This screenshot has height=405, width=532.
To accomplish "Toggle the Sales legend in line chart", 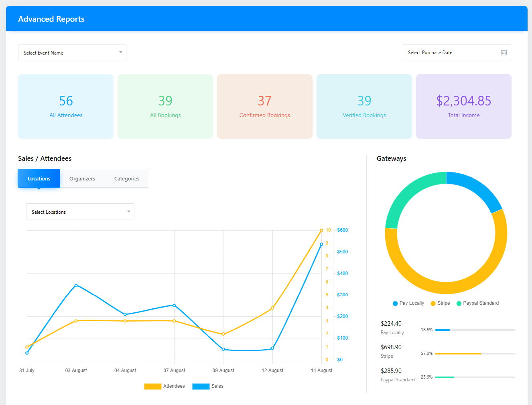I will click(x=208, y=386).
